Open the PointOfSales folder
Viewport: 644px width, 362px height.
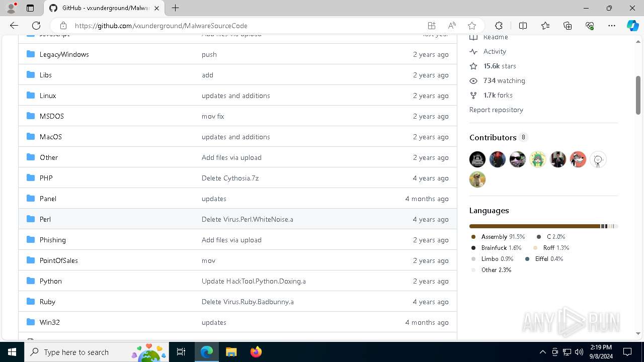(59, 260)
